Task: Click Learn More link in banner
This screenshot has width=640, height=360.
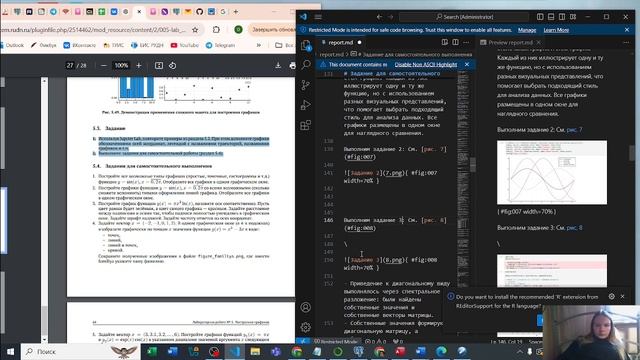Action: tap(556, 30)
